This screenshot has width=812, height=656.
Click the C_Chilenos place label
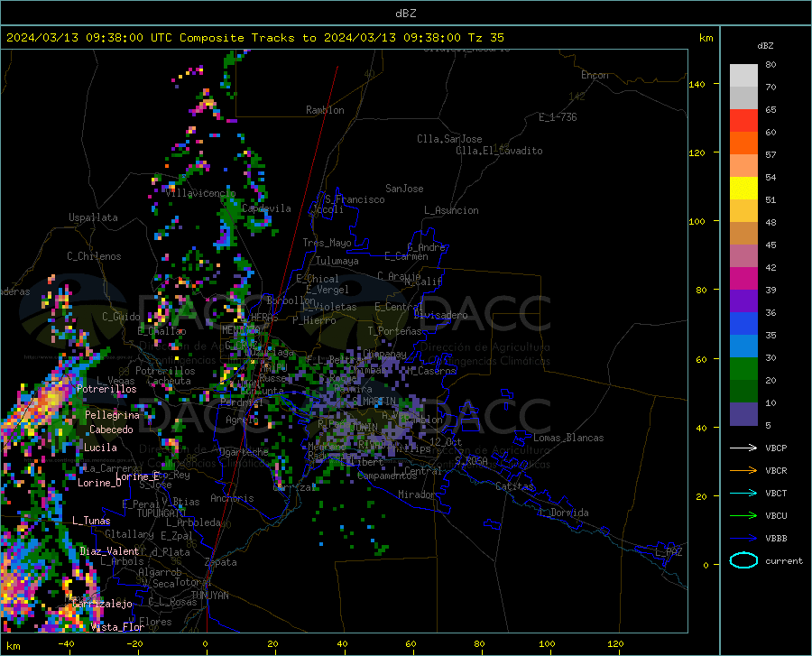(94, 256)
